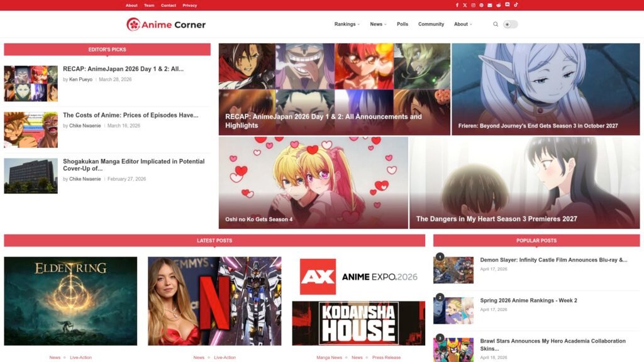Click the search magnifier icon

pyautogui.click(x=496, y=25)
